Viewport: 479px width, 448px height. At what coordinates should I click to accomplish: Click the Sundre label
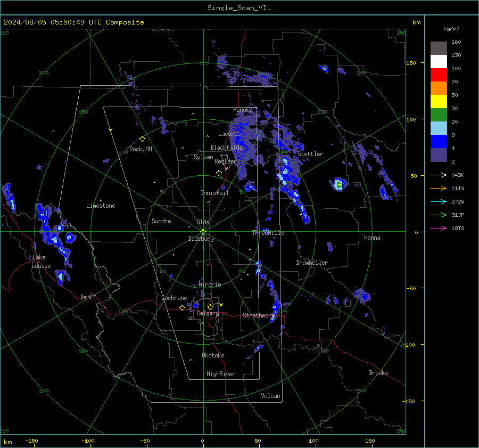(161, 221)
